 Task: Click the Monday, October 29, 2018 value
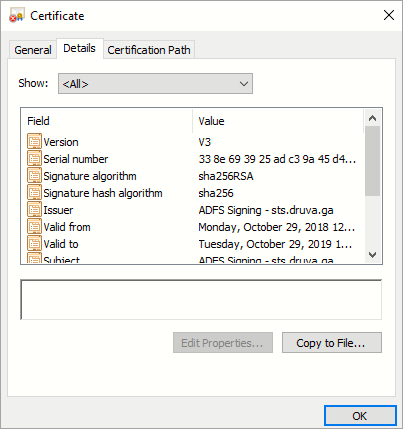pos(277,227)
